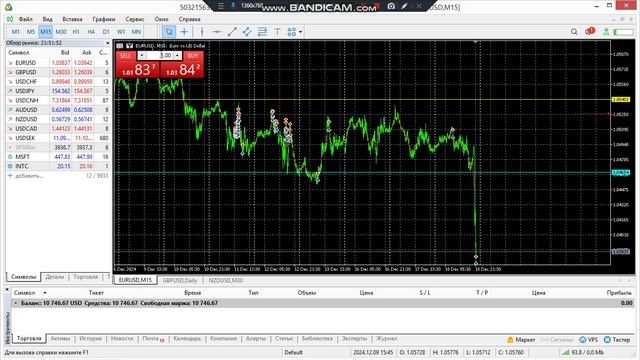Open the VPS cloud icon
Screen dimensions: 640x360
[x=588, y=340]
